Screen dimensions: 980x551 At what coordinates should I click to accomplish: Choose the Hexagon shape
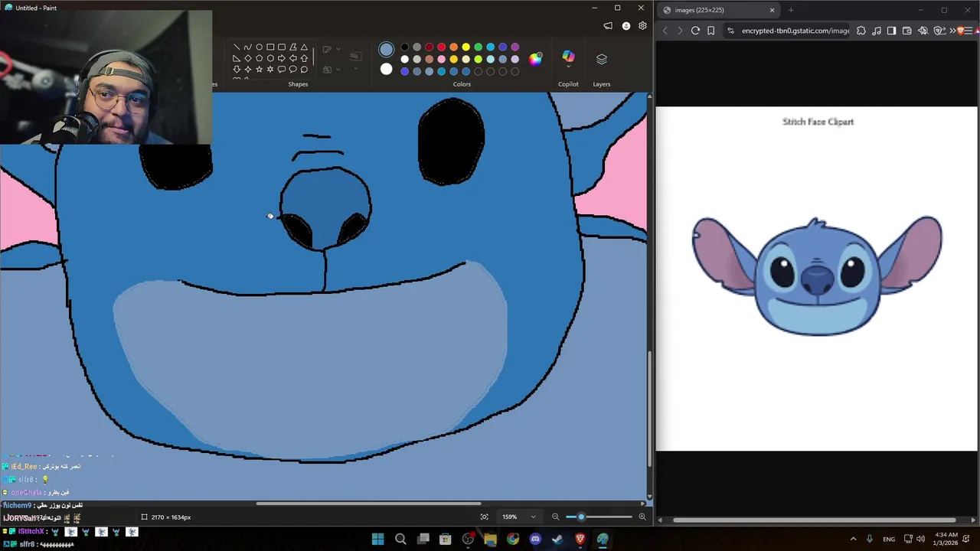click(x=270, y=58)
